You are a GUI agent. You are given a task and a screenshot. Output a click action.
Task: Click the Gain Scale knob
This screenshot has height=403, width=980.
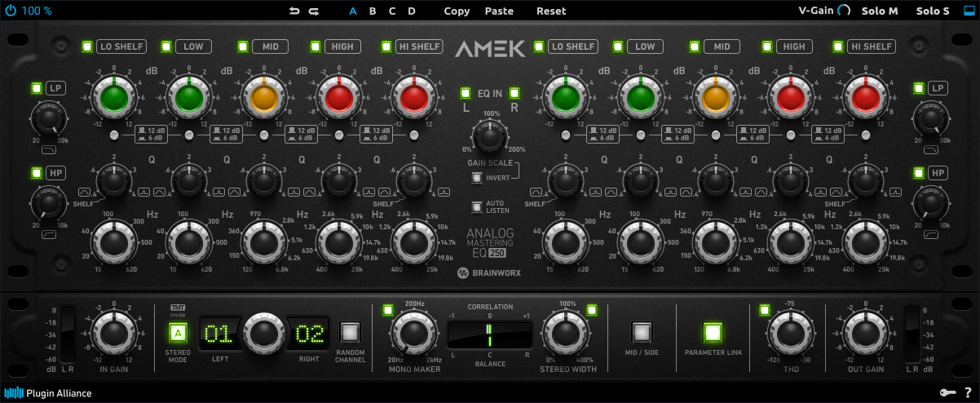point(489,135)
